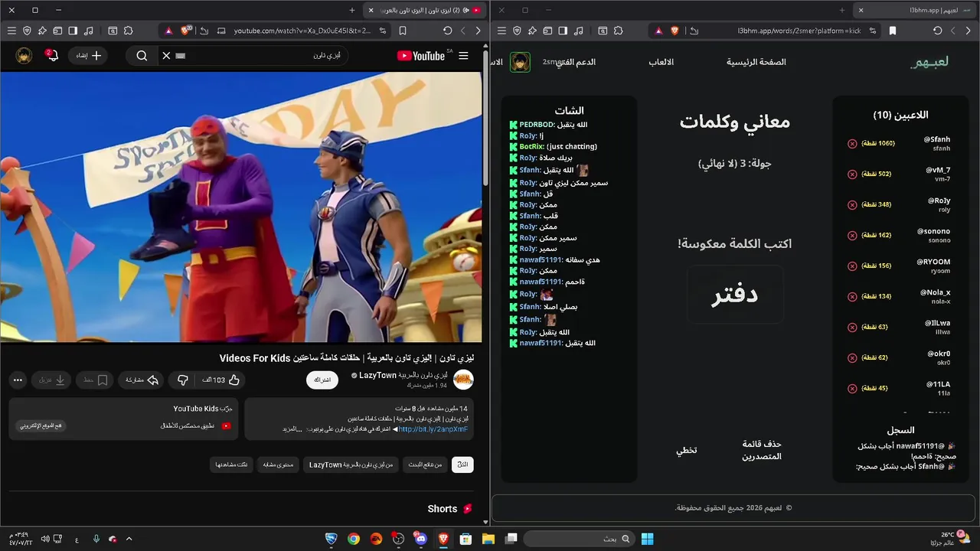Open Brave Shields in l3bhm window
This screenshot has width=980, height=551.
click(675, 31)
